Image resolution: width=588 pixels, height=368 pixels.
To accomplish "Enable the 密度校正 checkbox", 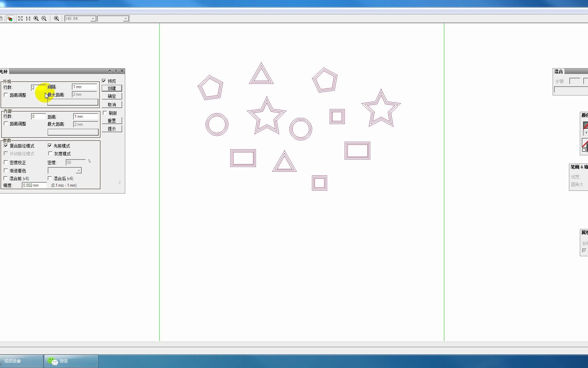I will pyautogui.click(x=6, y=163).
